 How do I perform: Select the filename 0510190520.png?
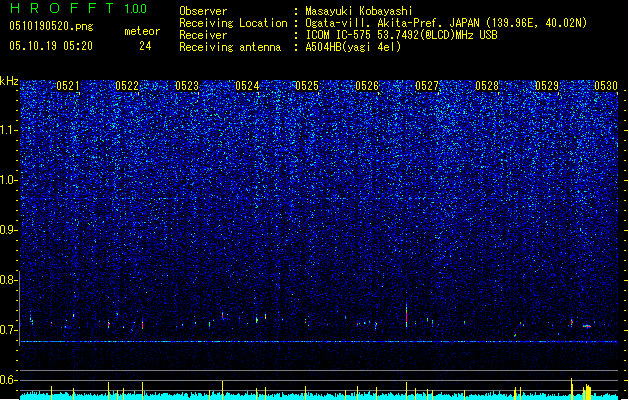[x=51, y=26]
